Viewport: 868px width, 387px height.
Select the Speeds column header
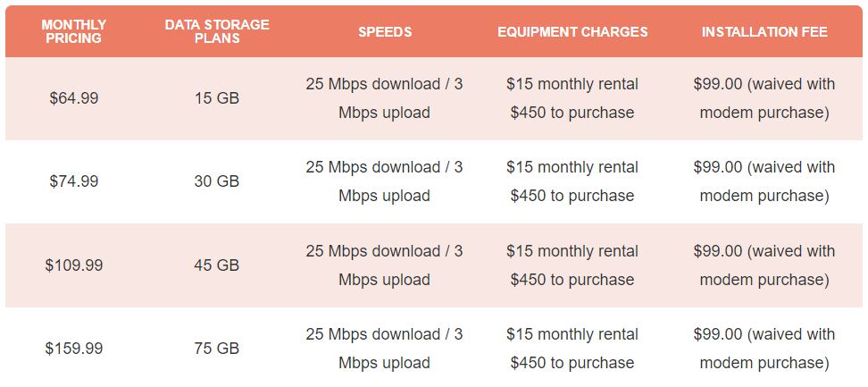pos(385,31)
